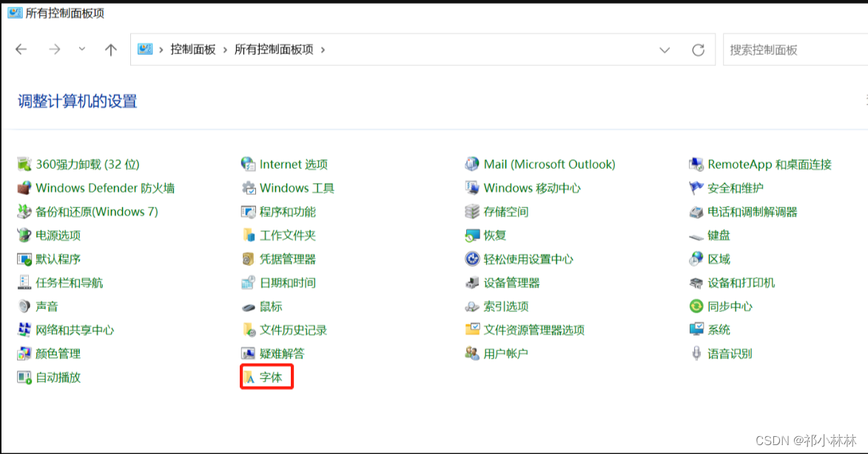Click the 存储空间 icon

[x=471, y=212]
